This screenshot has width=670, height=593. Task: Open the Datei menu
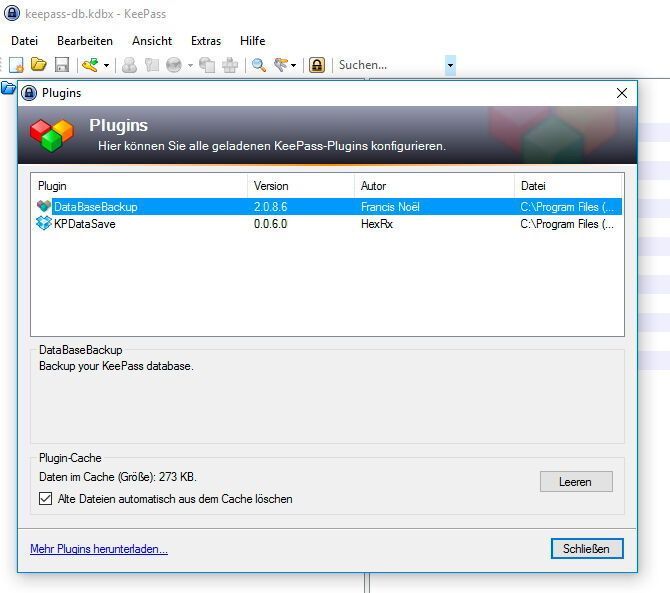[24, 41]
